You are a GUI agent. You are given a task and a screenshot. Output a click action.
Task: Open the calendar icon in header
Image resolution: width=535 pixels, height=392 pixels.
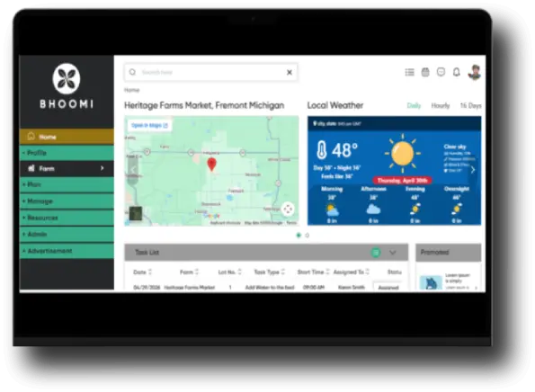click(425, 72)
